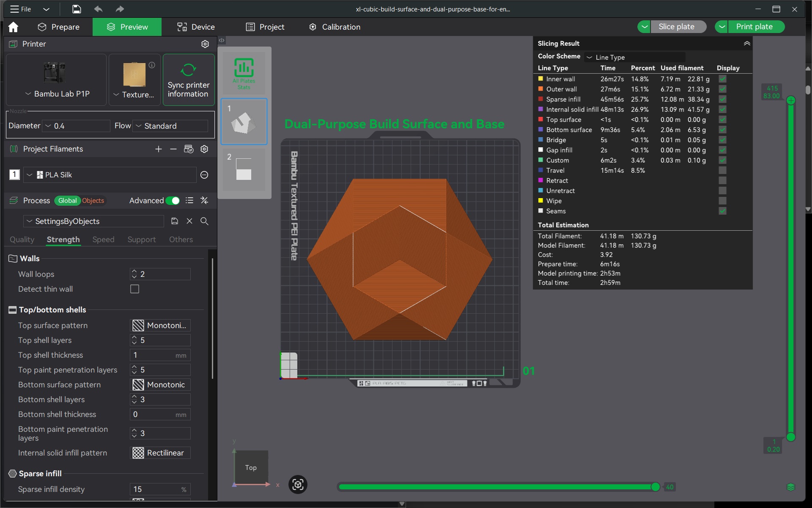Click Sync printer information

tap(189, 80)
